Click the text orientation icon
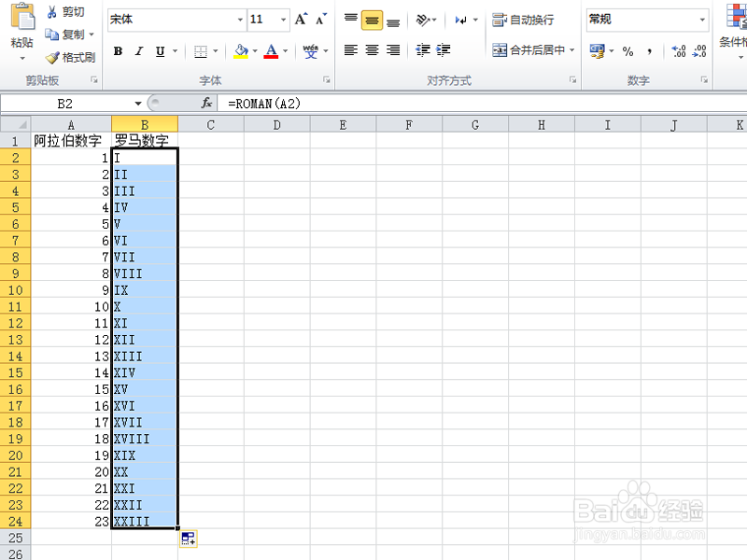Viewport: 747px width, 560px height. pyautogui.click(x=423, y=20)
